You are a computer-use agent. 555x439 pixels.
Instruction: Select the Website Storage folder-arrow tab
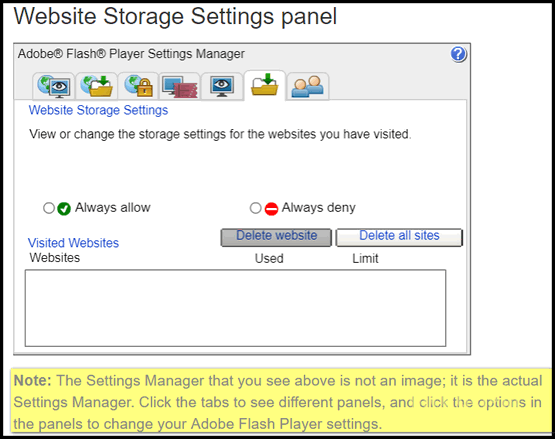(264, 85)
